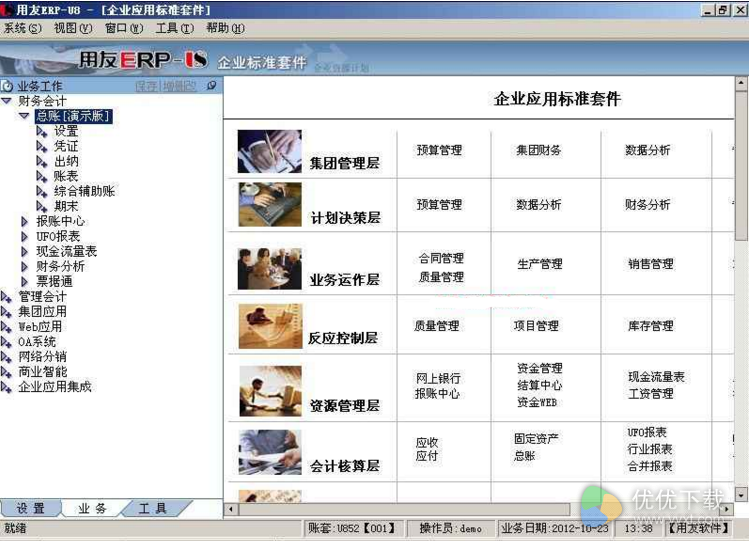Click the icon beside 期末 tree item
The image size is (751, 541).
42,206
